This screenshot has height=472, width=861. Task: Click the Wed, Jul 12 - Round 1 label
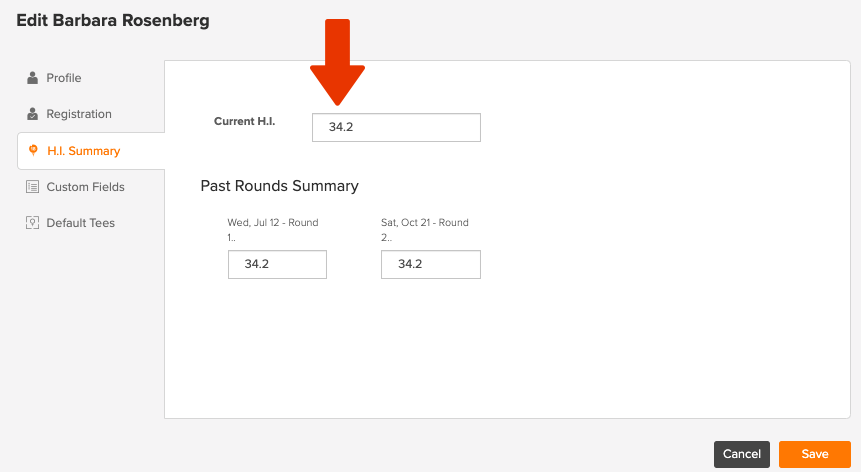click(x=273, y=230)
